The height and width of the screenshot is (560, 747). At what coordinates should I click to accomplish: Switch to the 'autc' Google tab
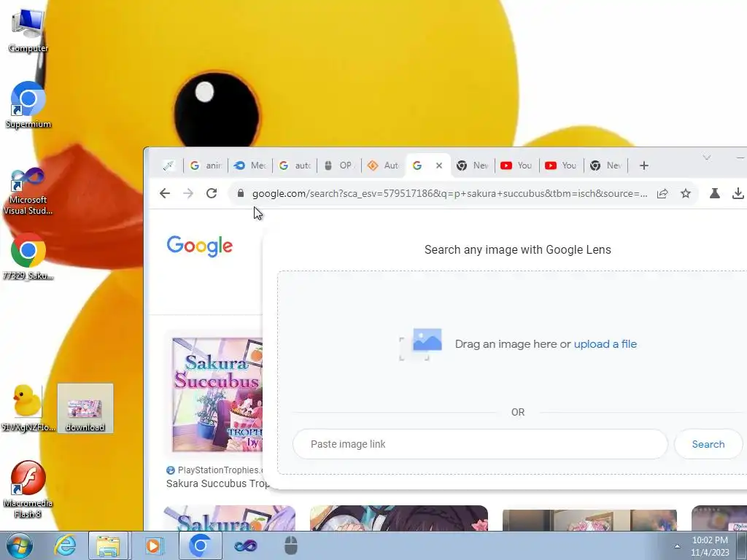295,166
